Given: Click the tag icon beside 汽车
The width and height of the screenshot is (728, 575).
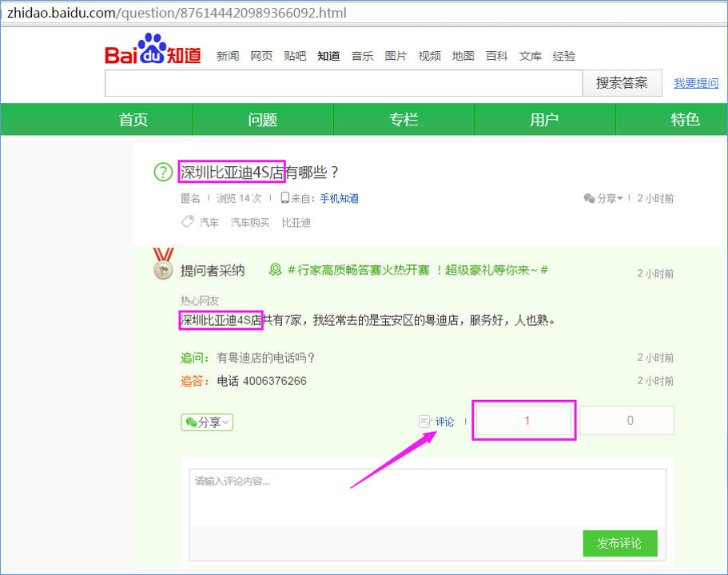Looking at the screenshot, I should pyautogui.click(x=187, y=222).
